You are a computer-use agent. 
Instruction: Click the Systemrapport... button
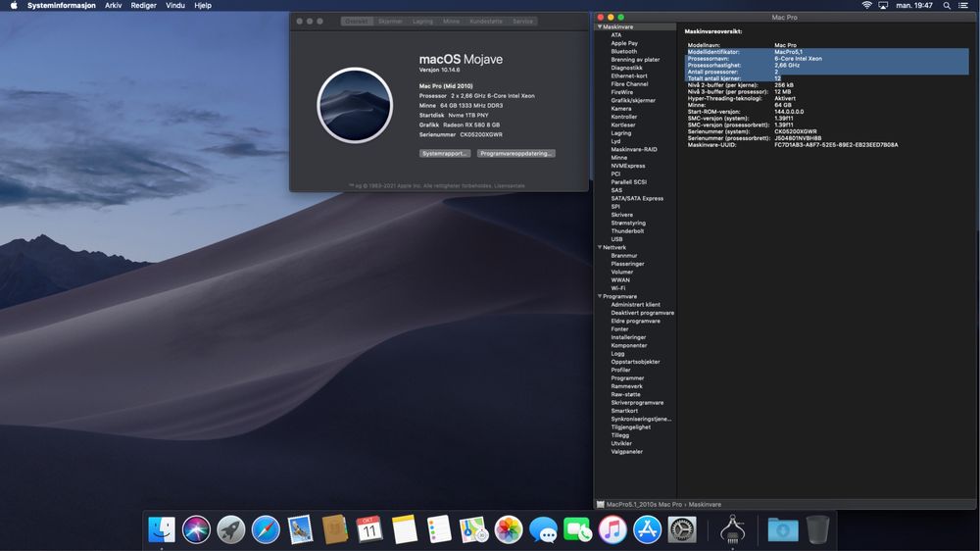(444, 153)
